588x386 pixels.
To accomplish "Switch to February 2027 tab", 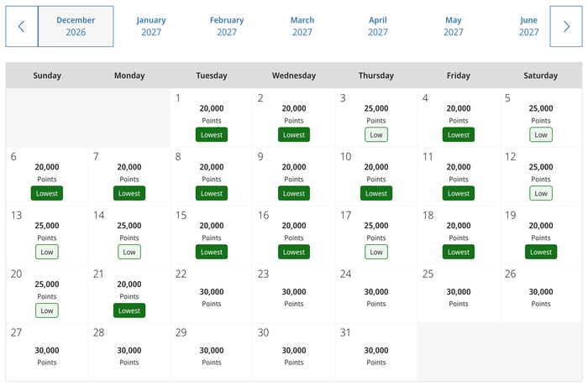I will click(227, 26).
